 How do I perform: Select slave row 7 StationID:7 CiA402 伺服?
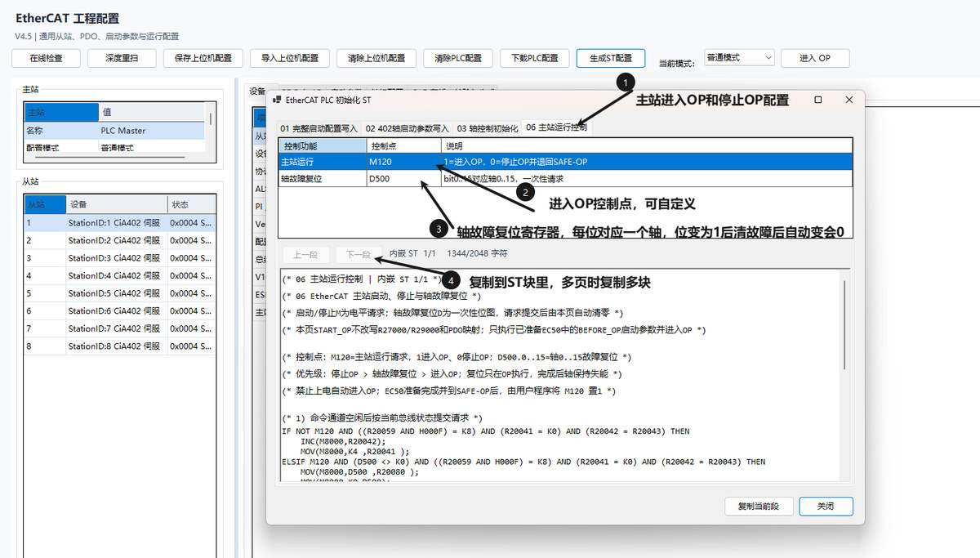[120, 328]
